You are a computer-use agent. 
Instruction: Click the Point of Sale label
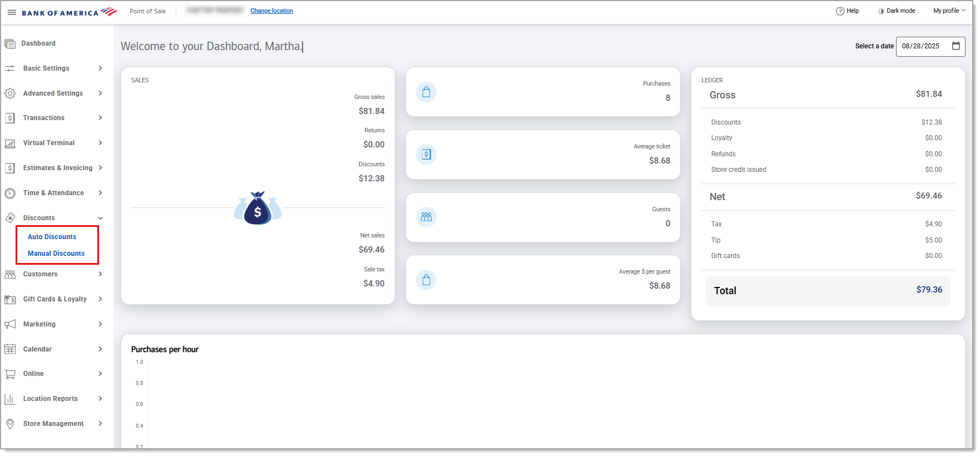point(148,11)
